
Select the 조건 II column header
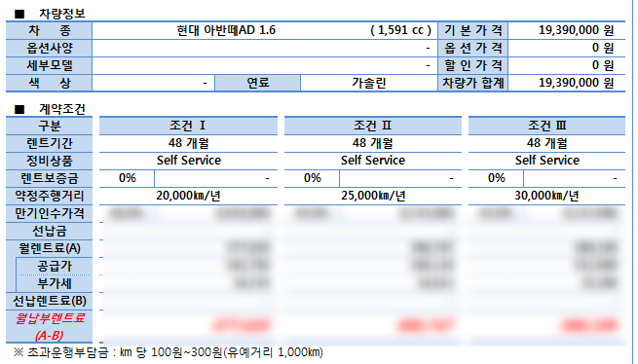pos(373,126)
